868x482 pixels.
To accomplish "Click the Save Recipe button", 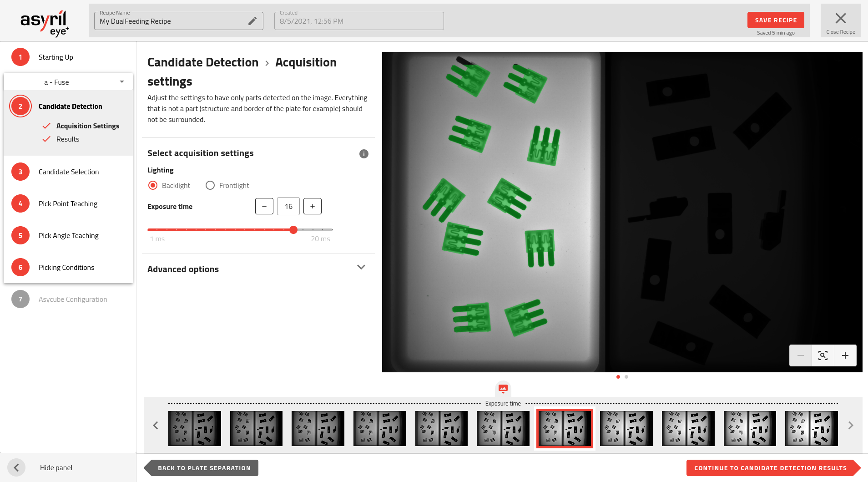I will click(x=775, y=20).
